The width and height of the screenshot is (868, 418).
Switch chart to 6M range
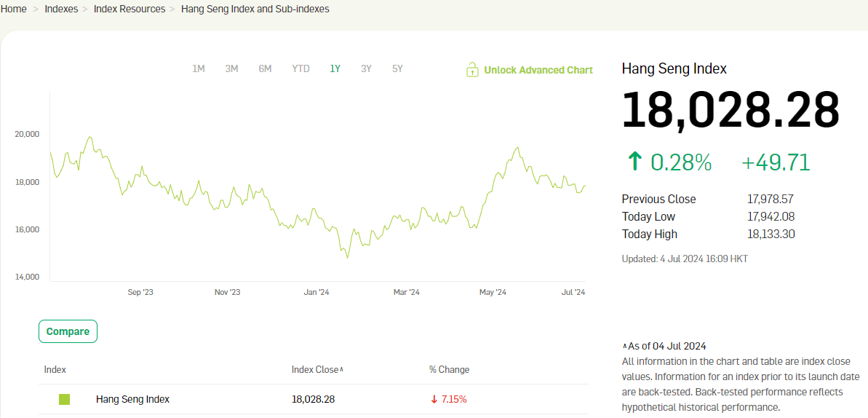(265, 68)
